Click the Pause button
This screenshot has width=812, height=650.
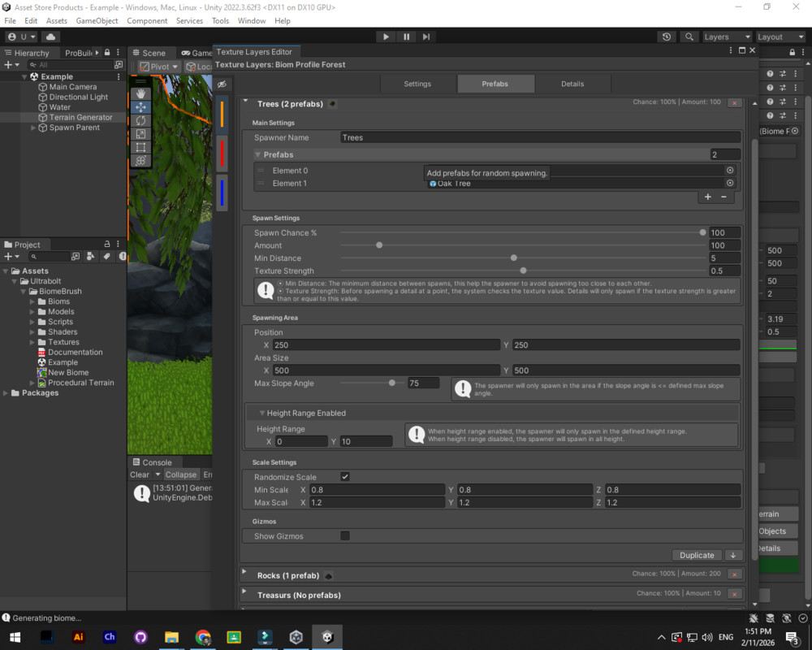click(x=407, y=37)
